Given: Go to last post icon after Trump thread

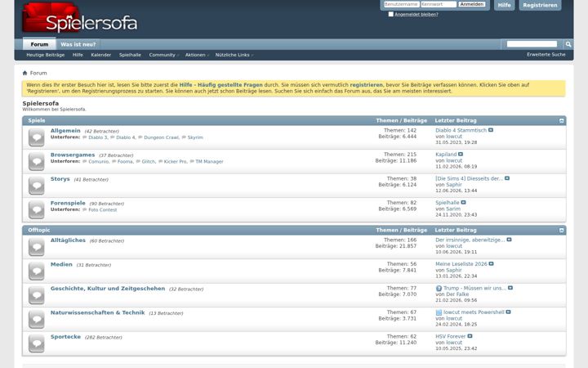Looking at the screenshot, I should 510,288.
